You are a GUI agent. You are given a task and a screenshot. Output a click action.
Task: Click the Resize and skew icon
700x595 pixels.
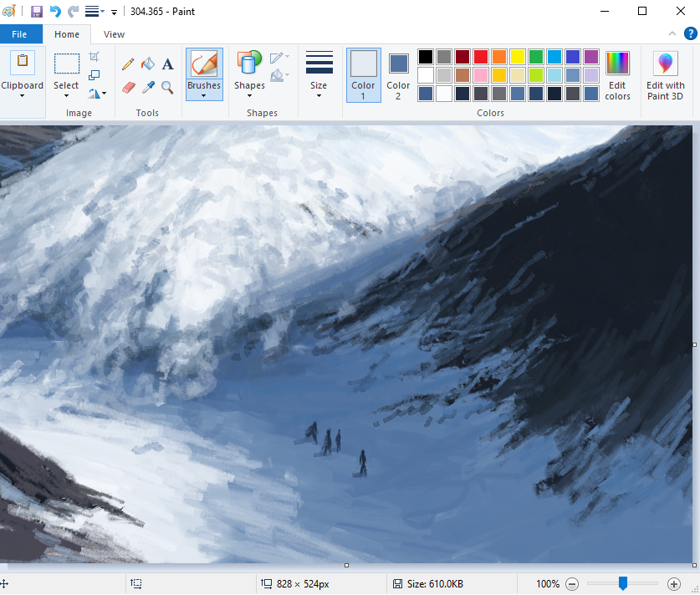[x=95, y=75]
